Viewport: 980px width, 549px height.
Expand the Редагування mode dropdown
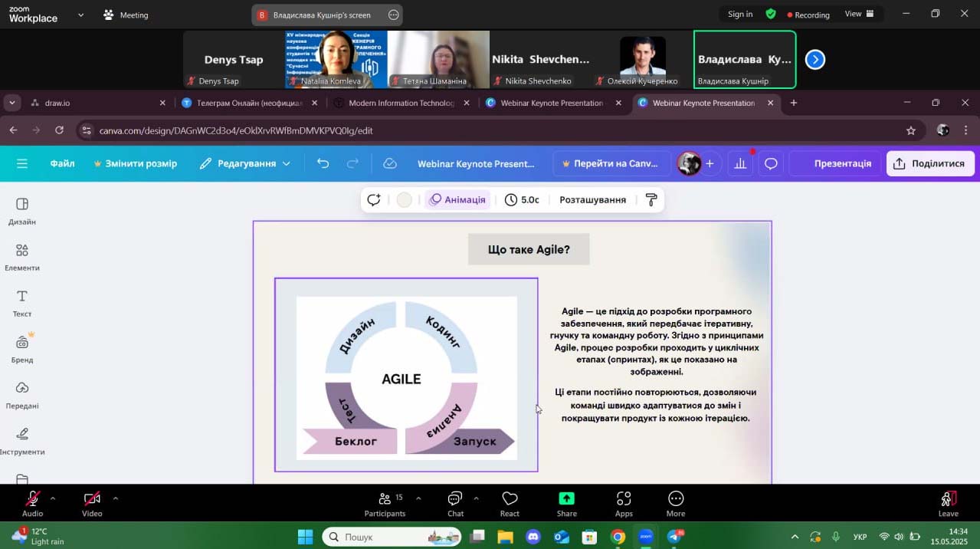pyautogui.click(x=244, y=163)
